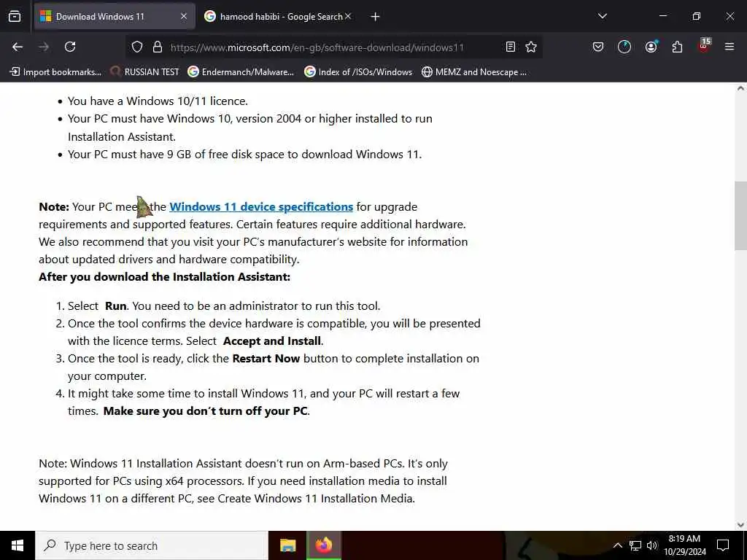Close the hamood habibi Google tab
Viewport: 747px width, 560px height.
(x=348, y=16)
